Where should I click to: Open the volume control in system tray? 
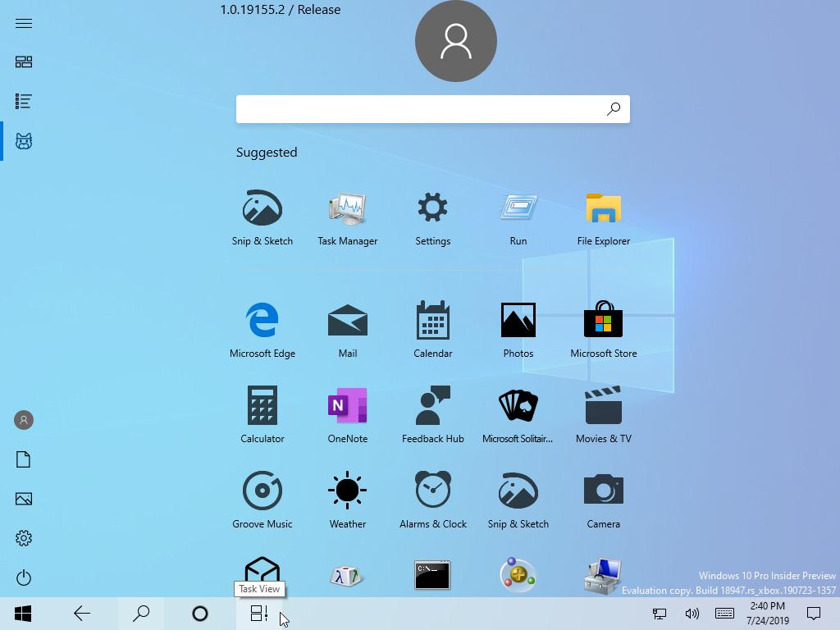pos(692,613)
